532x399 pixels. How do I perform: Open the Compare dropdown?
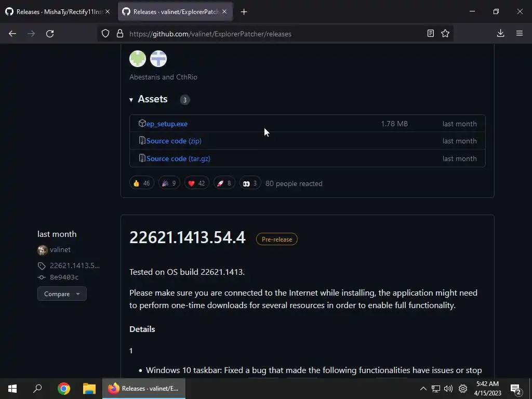[x=62, y=294]
